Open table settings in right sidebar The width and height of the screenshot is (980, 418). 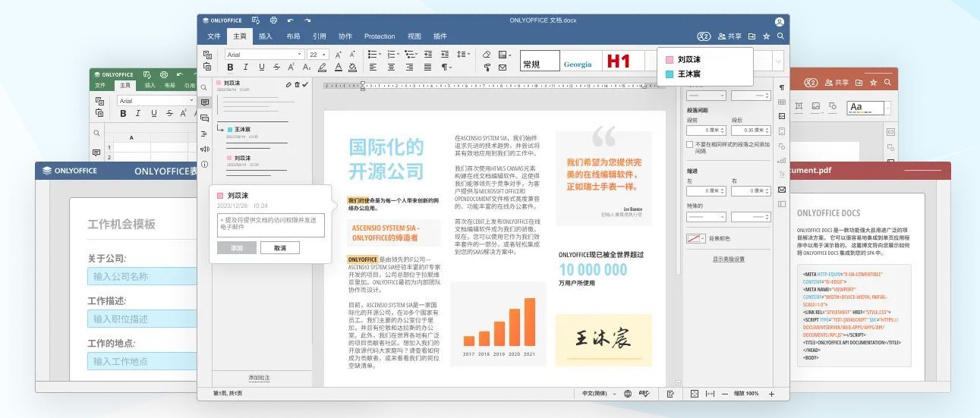pyautogui.click(x=782, y=102)
